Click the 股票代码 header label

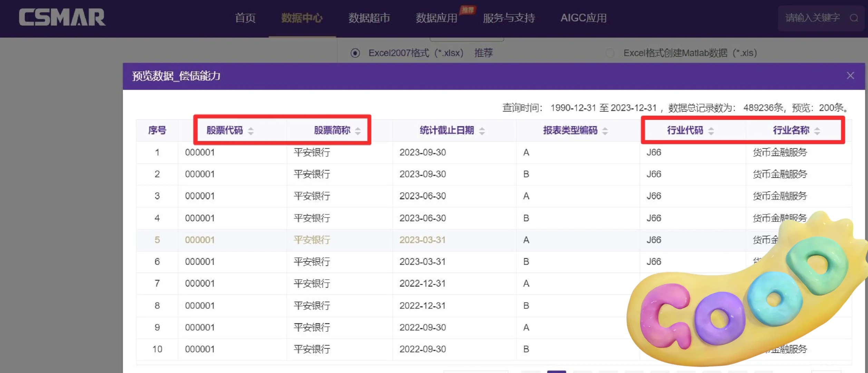point(225,130)
